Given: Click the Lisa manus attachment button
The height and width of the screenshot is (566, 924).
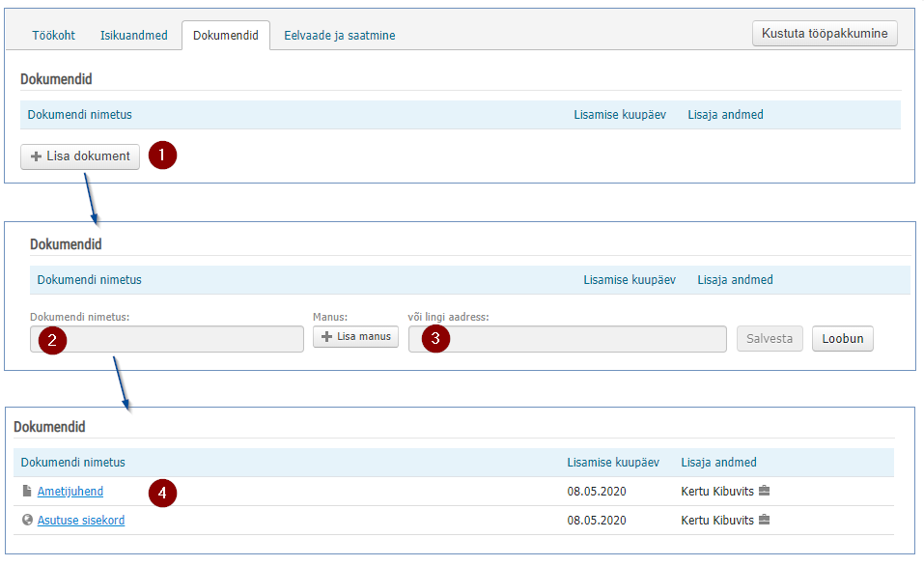Looking at the screenshot, I should (356, 337).
